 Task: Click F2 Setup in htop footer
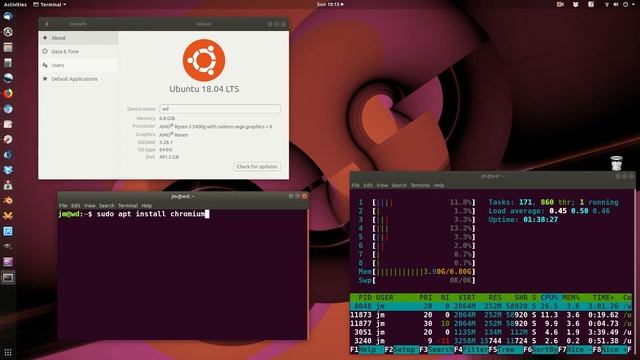[402, 350]
